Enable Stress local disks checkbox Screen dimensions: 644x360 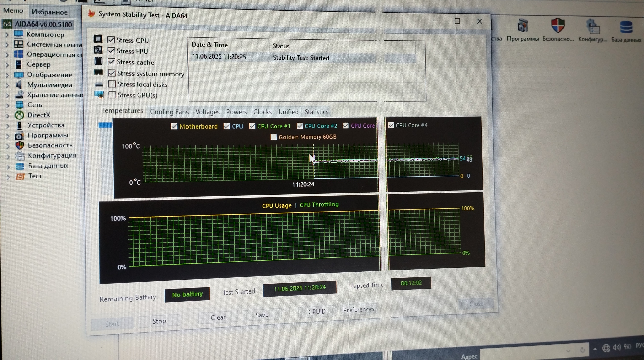pos(112,84)
